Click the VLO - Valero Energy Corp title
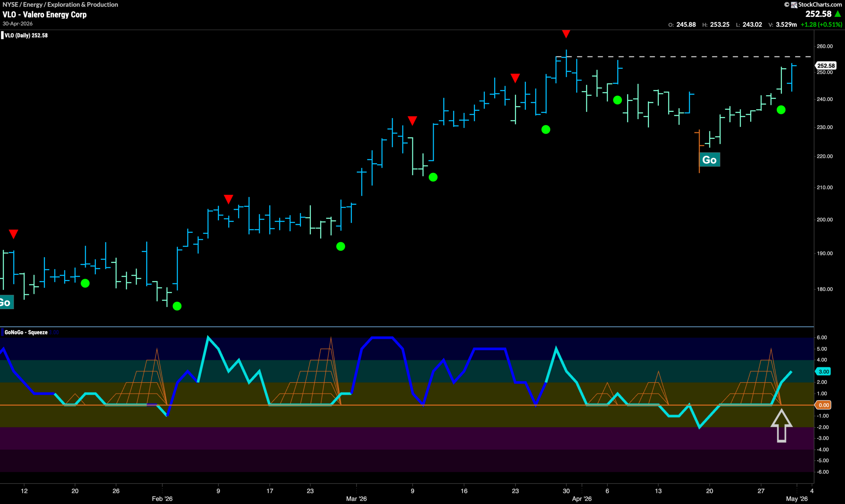The image size is (845, 504). click(45, 15)
